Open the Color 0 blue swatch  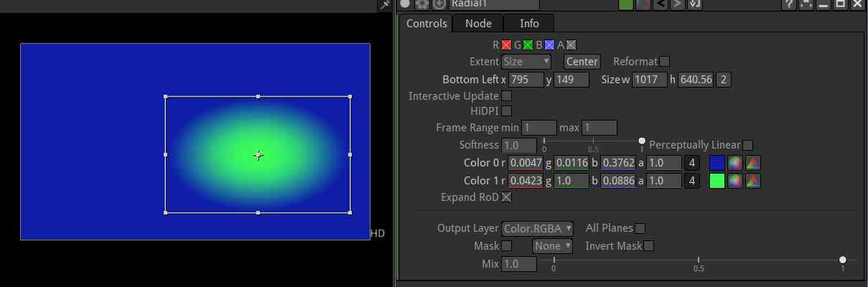[717, 163]
